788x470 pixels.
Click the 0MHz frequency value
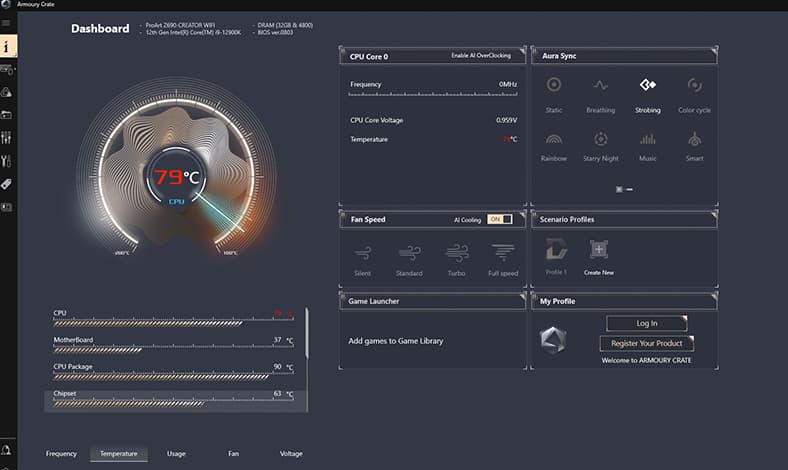click(508, 84)
